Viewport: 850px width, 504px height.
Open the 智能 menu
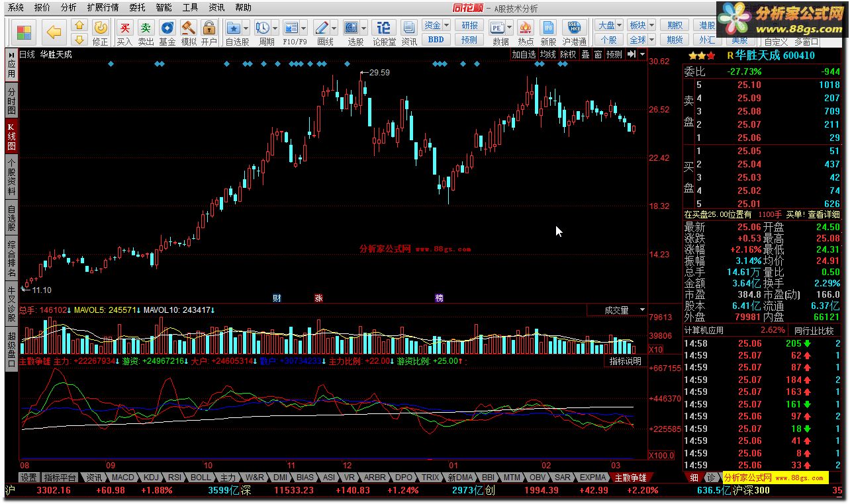(164, 8)
